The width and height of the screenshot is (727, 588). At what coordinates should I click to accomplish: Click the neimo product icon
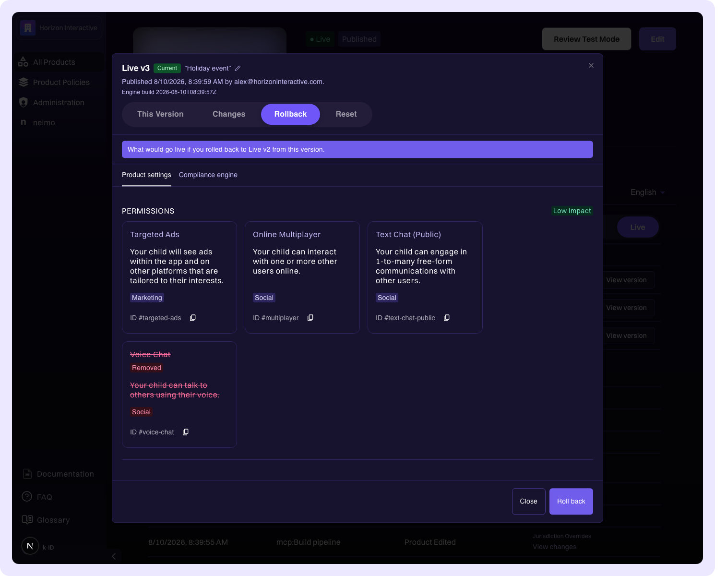[24, 122]
